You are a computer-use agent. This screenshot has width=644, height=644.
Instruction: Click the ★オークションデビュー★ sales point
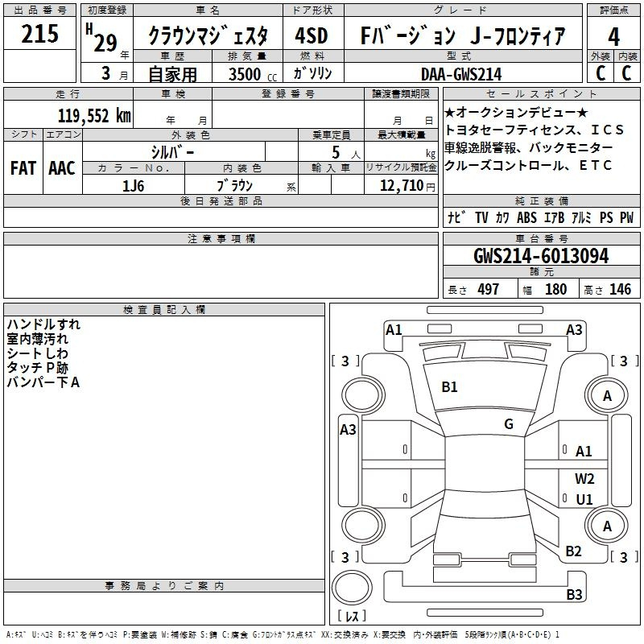point(516,112)
